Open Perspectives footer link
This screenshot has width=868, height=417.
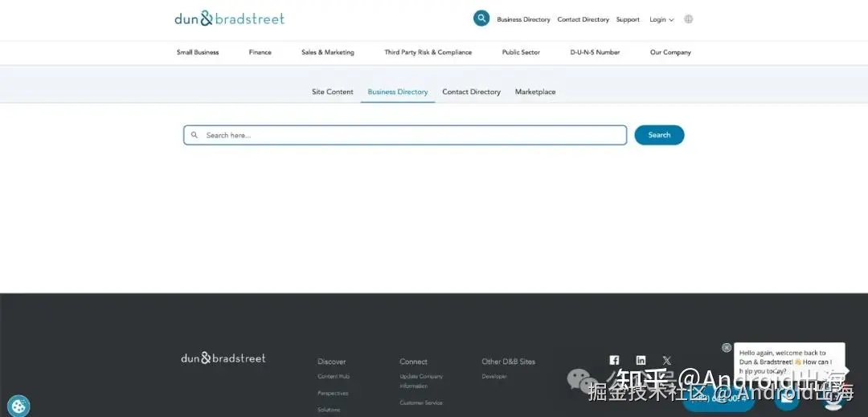pyautogui.click(x=333, y=393)
